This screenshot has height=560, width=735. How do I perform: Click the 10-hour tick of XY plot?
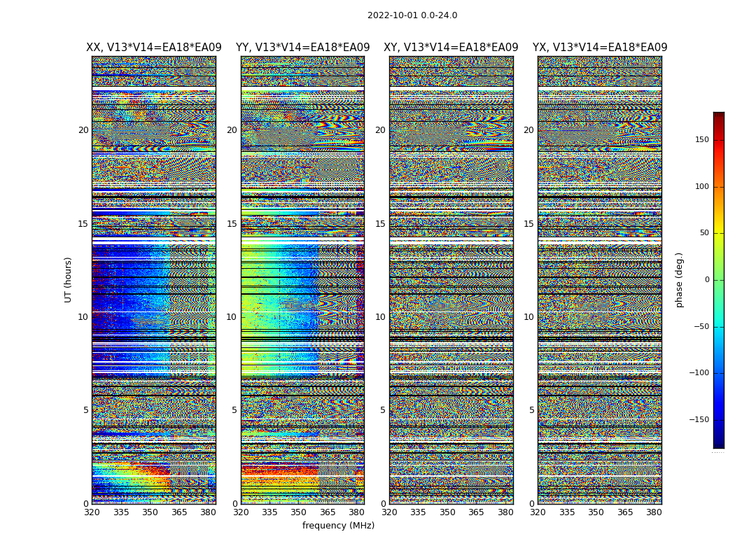coord(381,317)
